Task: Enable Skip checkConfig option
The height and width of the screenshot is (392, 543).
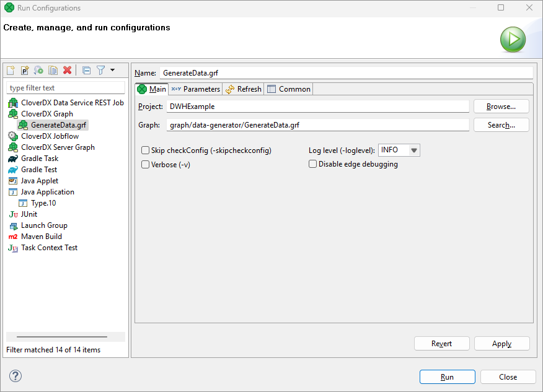Action: coord(145,150)
